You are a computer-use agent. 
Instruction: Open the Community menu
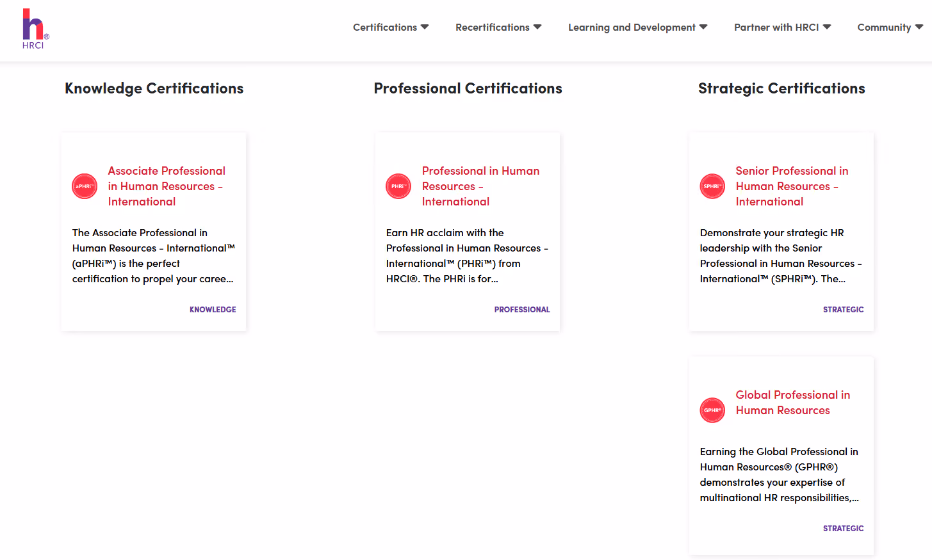[x=890, y=28]
